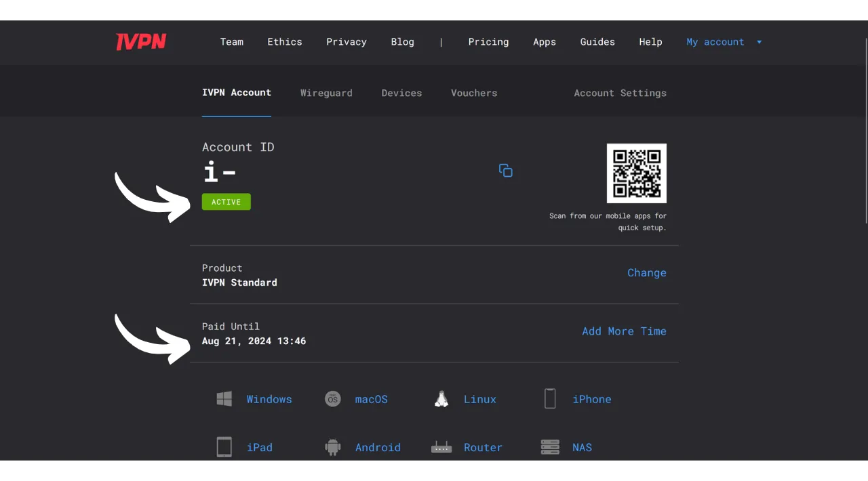Click the Windows logo icon

(x=224, y=399)
